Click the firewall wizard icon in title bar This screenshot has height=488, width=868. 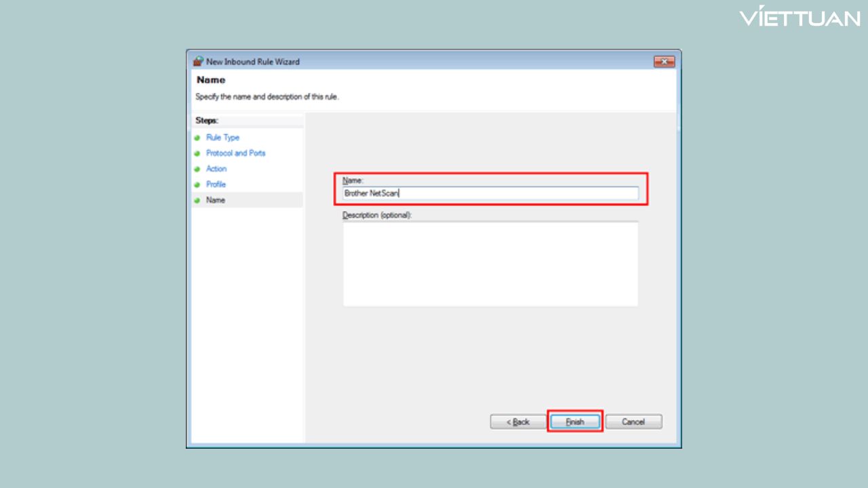198,62
